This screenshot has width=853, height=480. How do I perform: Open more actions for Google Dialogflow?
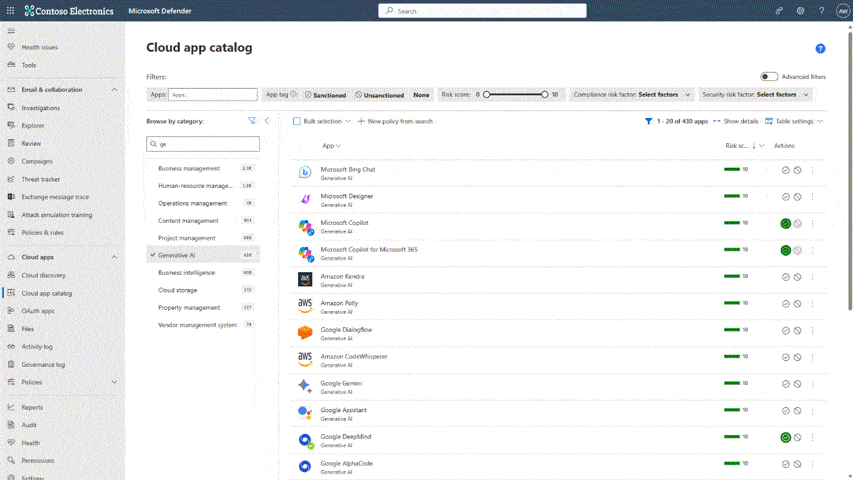(x=812, y=330)
